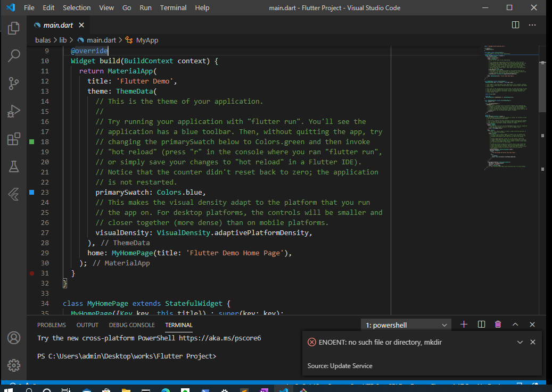Open the Edit menu

[48, 7]
